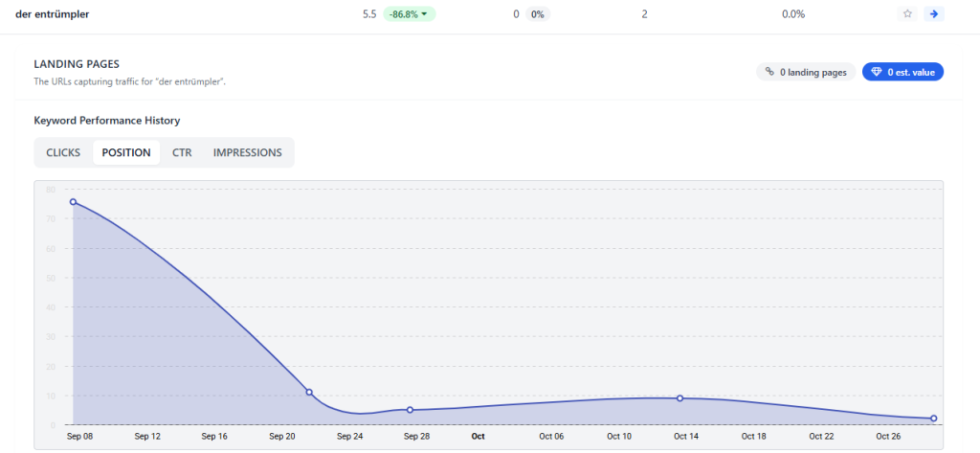Click the diamond icon in est. value button

(876, 72)
